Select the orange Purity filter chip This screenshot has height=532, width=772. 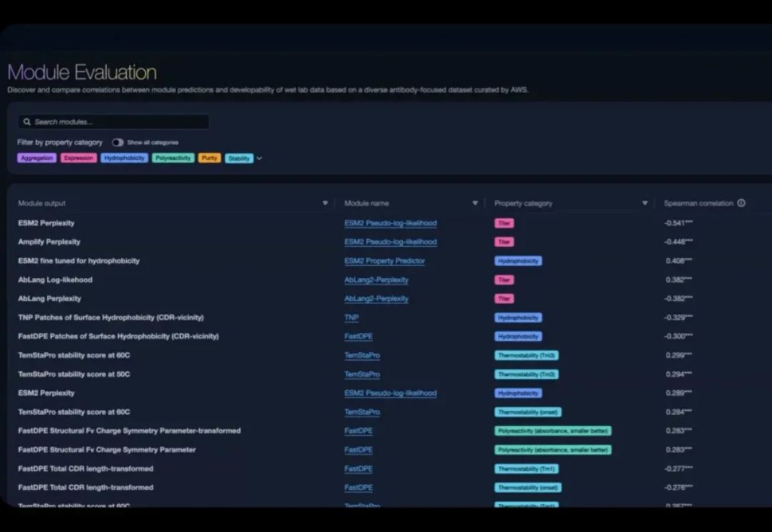(x=209, y=158)
